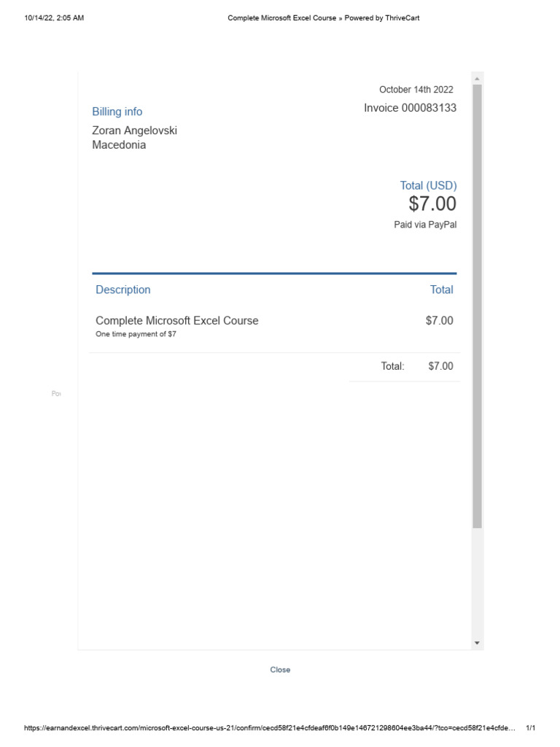Click the country Macedonia
The image size is (560, 747).
click(x=119, y=144)
